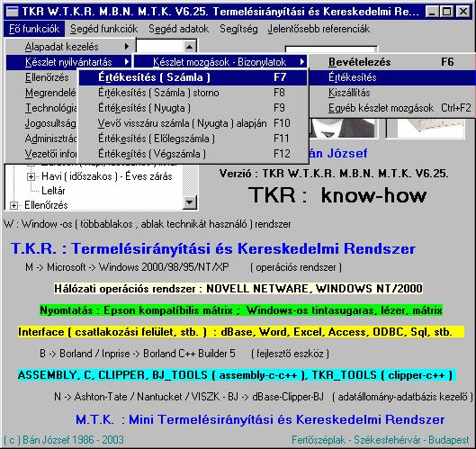
Task: Click the Ashton-Tate / Nantucket line
Action: point(264,397)
